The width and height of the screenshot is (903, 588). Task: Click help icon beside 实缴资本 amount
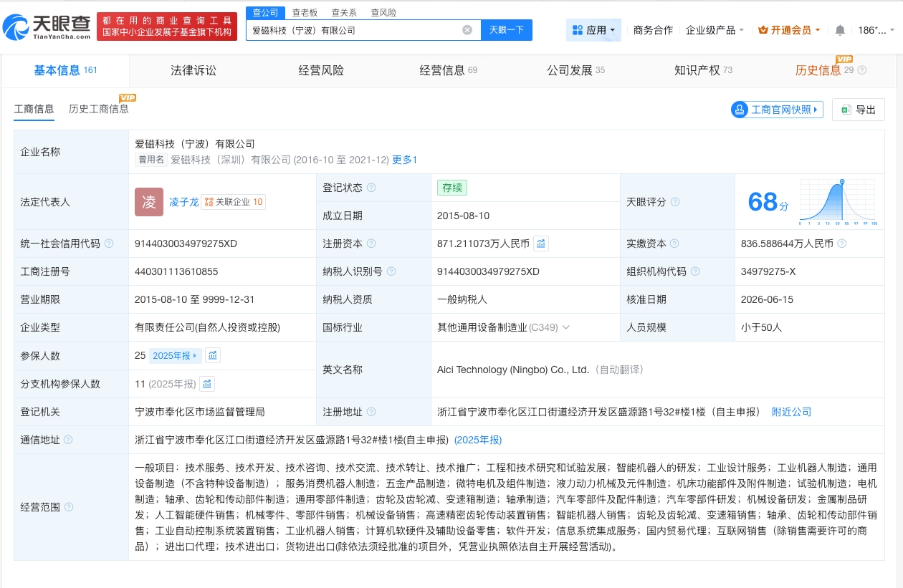click(x=842, y=244)
